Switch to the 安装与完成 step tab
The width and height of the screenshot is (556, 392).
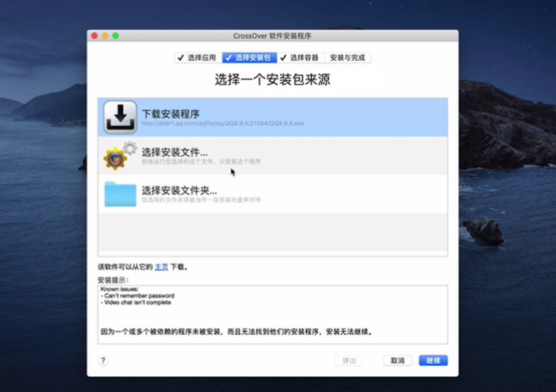pos(348,58)
